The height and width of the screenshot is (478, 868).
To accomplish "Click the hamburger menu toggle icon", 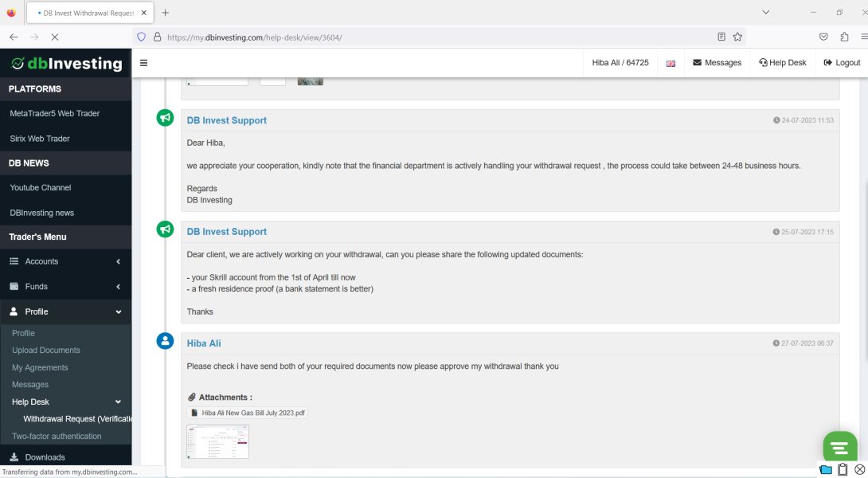I will point(143,63).
